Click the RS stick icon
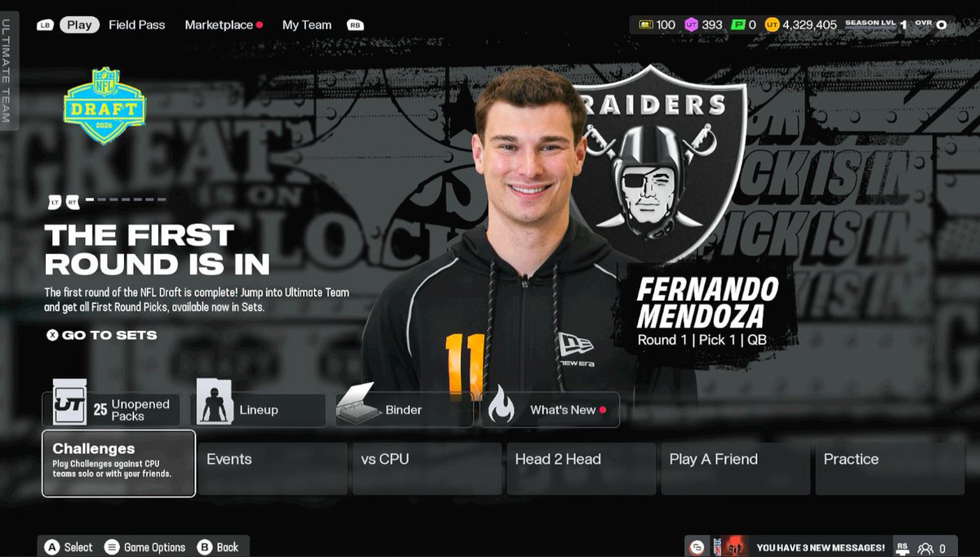 902,547
